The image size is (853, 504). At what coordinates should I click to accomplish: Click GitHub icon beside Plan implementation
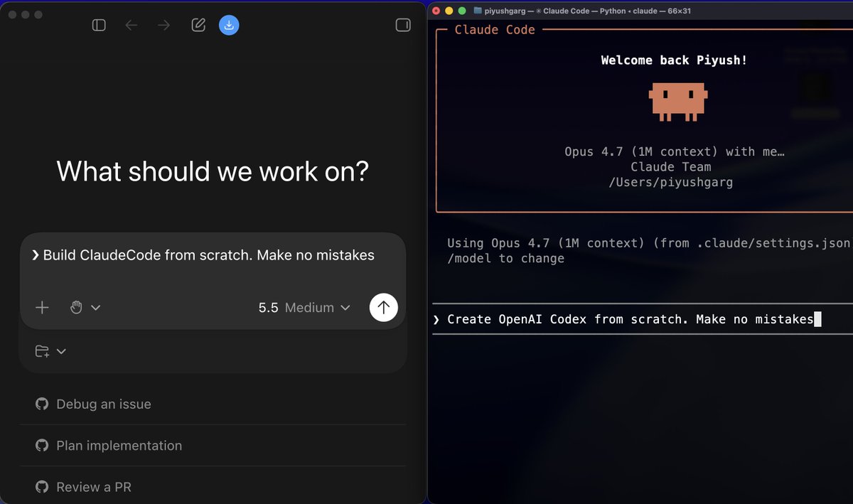point(42,446)
